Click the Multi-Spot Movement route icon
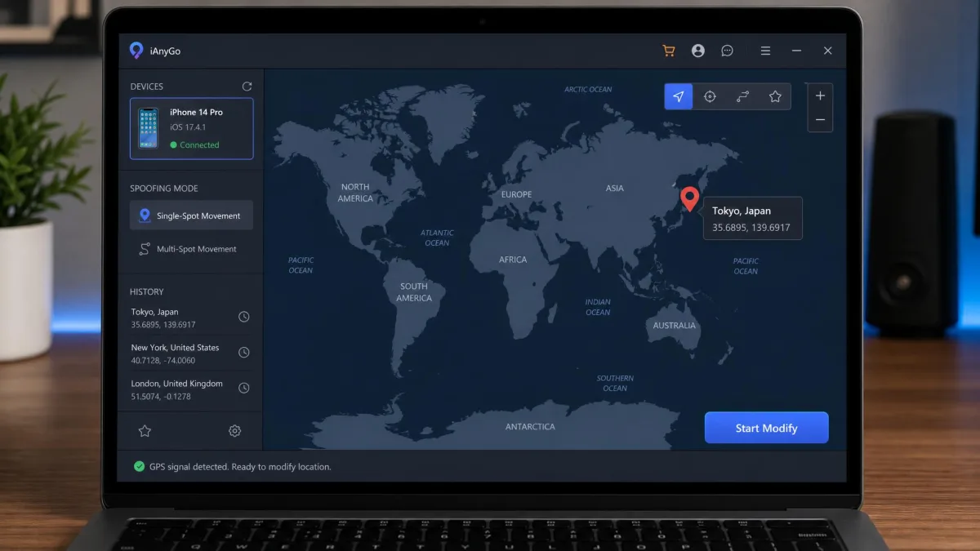The image size is (980, 551). [145, 249]
